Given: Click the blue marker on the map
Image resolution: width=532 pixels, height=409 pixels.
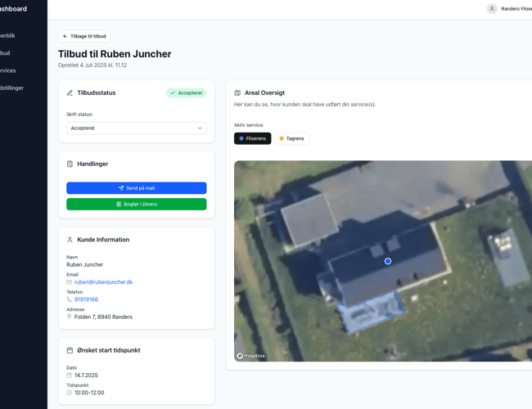Looking at the screenshot, I should 388,261.
